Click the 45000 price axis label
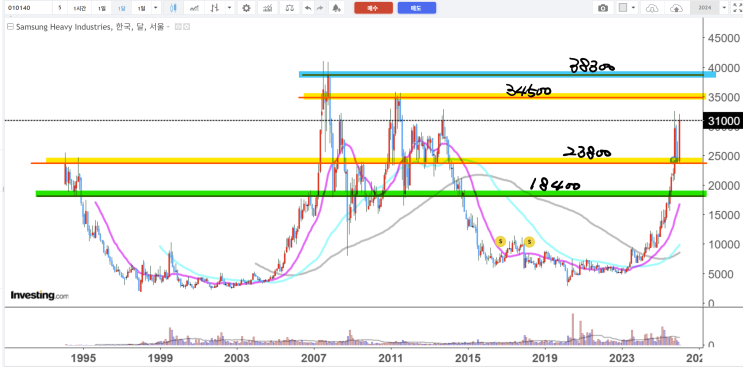Screen dimensions: 743x367 (x=724, y=38)
